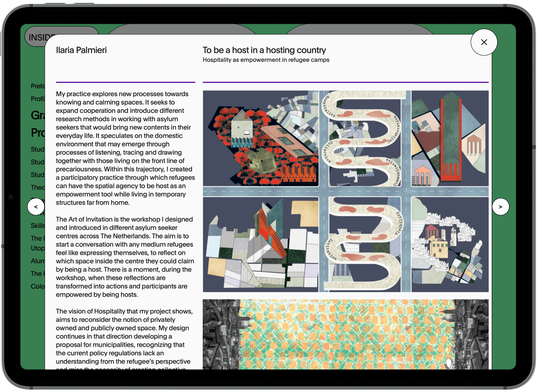Image resolution: width=537 pixels, height=392 pixels.
Task: Go to next graduate with right arrow
Action: [500, 207]
